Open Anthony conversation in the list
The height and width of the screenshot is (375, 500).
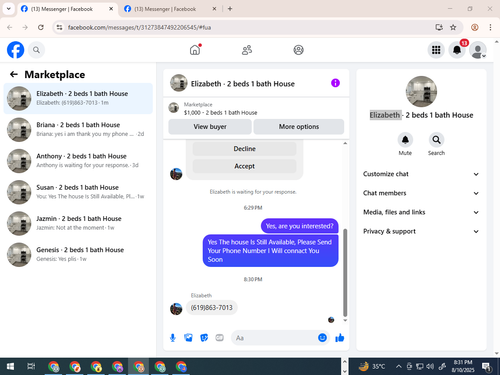tap(78, 161)
